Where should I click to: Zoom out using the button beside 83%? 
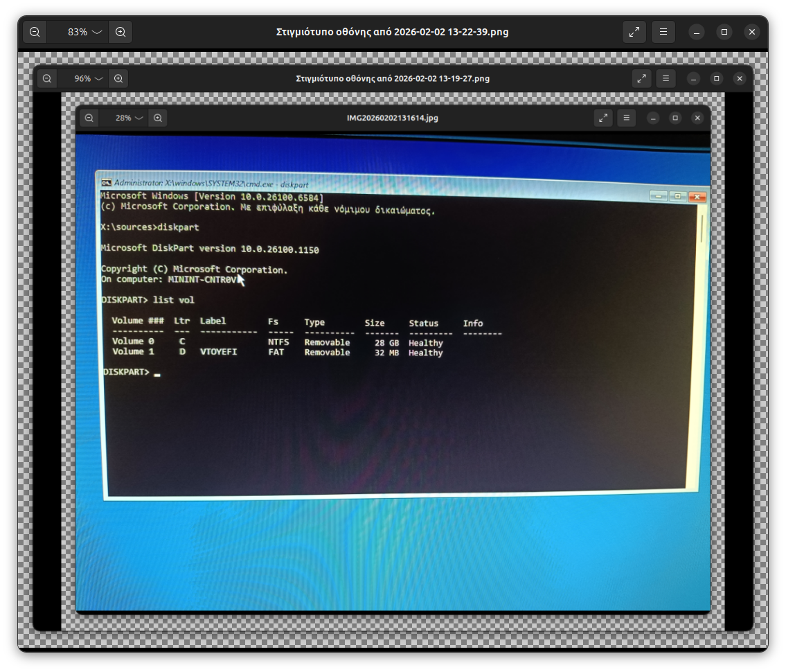pos(35,32)
